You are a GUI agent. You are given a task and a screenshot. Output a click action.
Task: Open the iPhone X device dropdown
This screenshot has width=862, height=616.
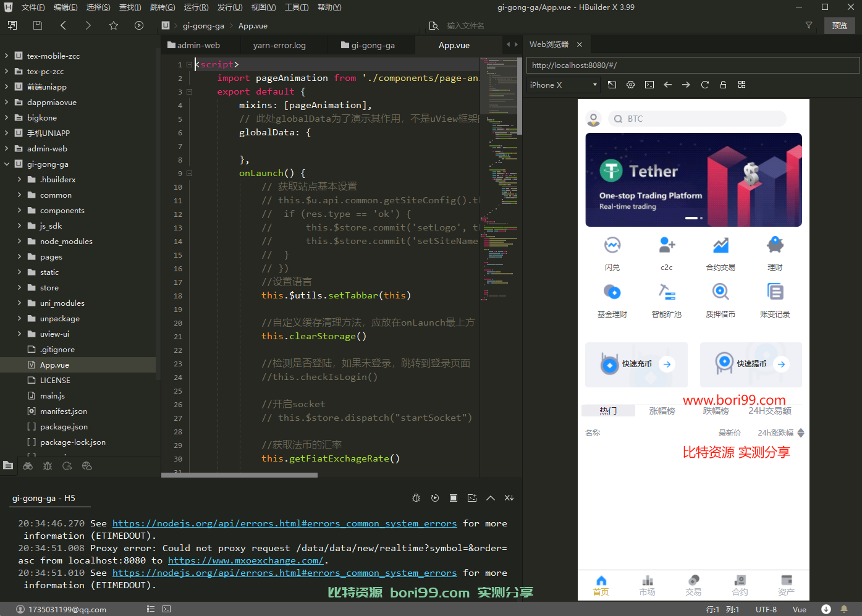(564, 85)
